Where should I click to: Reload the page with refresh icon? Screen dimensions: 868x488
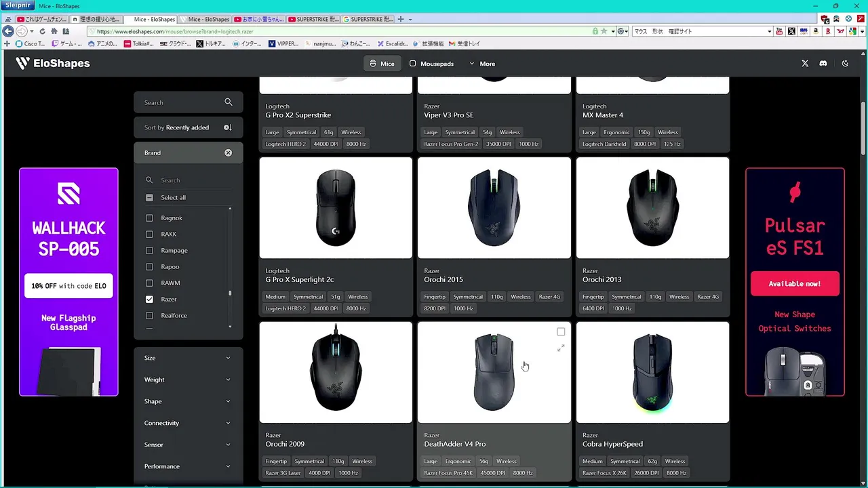coord(42,31)
